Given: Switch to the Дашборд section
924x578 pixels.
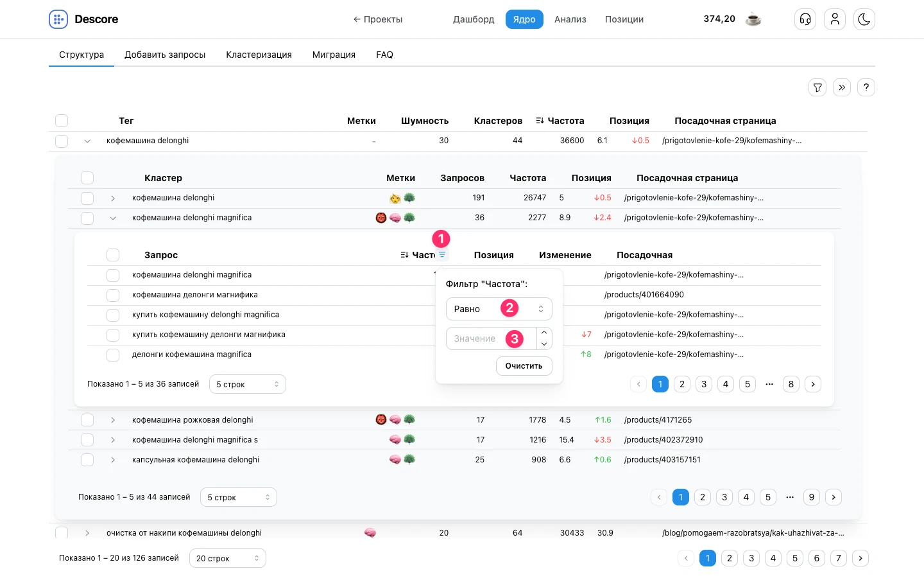Looking at the screenshot, I should click(x=474, y=19).
